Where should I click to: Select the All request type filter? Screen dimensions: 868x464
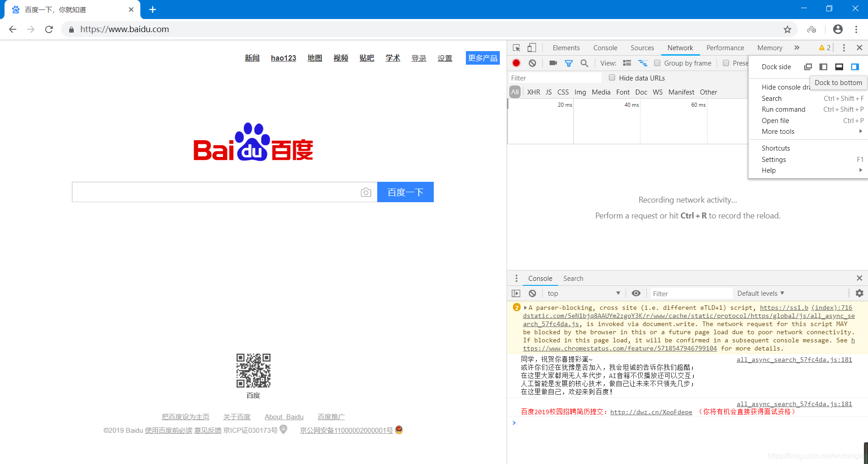tap(515, 92)
